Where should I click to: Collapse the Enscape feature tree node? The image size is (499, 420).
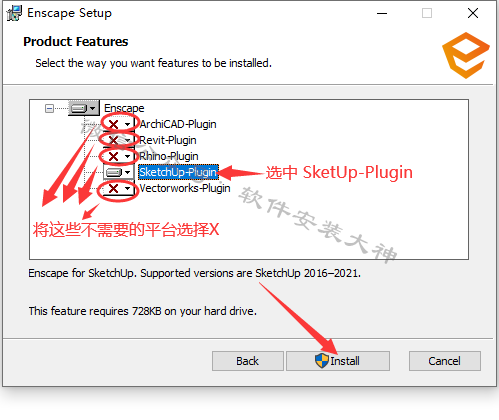[49, 109]
